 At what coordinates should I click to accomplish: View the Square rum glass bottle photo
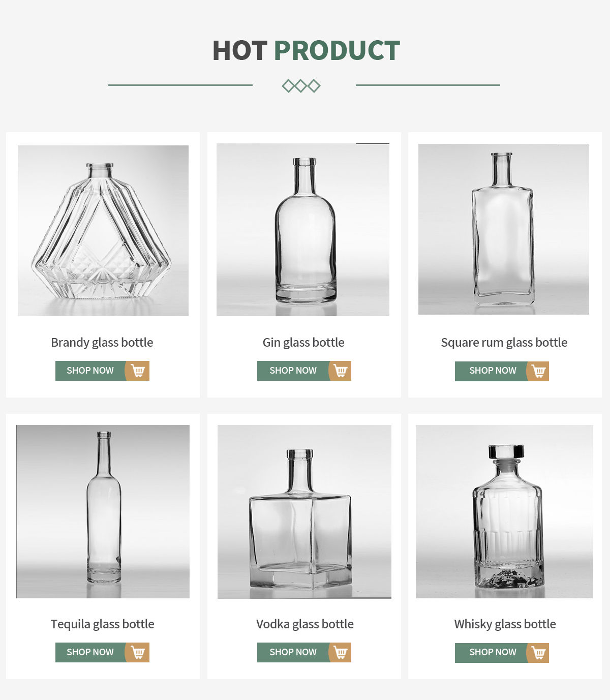504,229
